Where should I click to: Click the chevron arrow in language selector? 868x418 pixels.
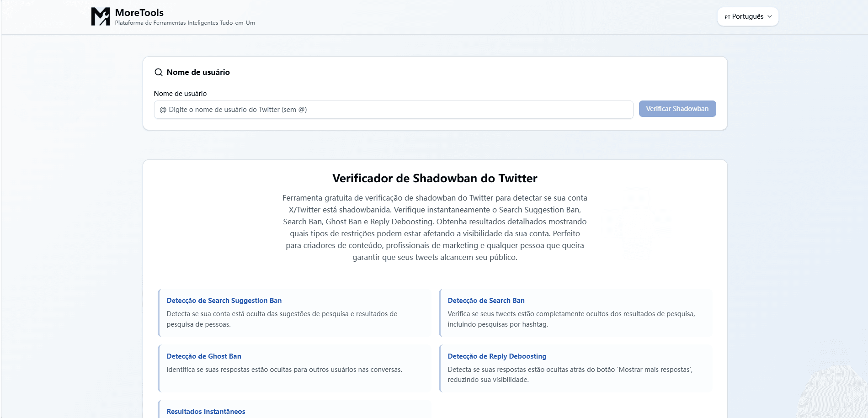(x=770, y=16)
